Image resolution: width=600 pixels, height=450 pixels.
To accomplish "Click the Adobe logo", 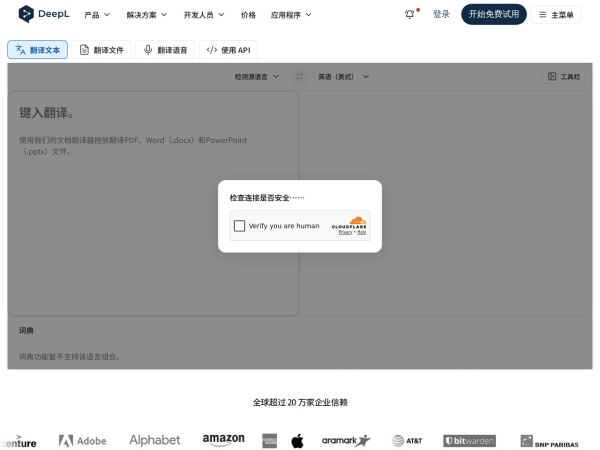I will click(82, 441).
